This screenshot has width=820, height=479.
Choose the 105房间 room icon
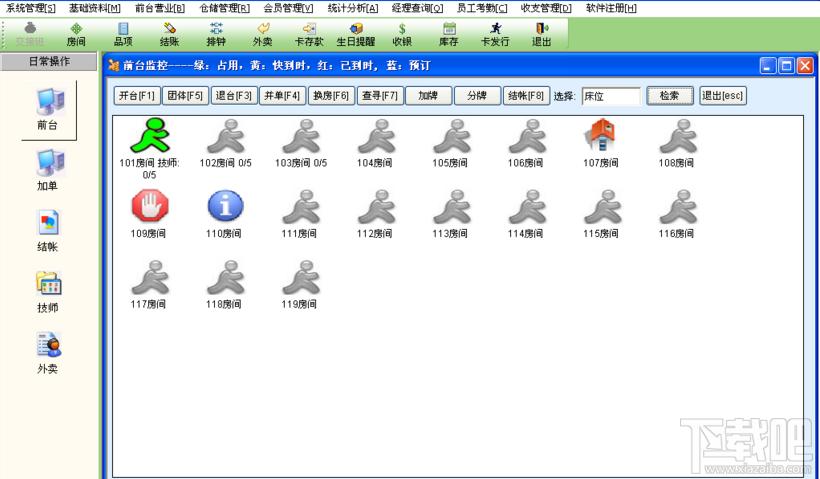tap(451, 136)
